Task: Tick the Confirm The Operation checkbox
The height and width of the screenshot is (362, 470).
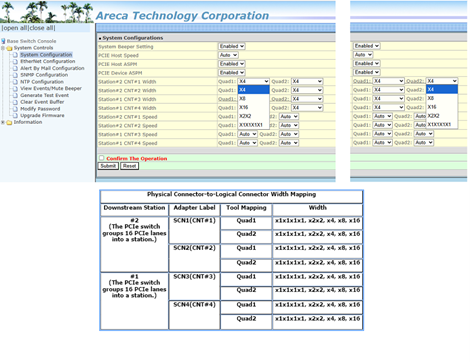Action: tap(101, 158)
